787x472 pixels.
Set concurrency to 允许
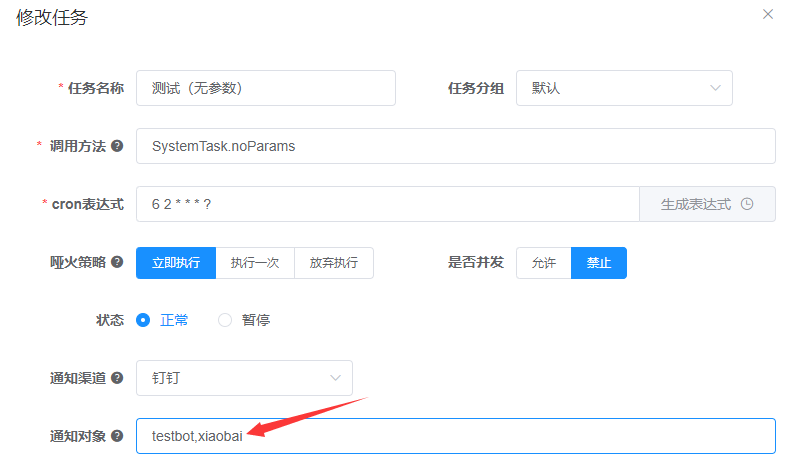(x=543, y=263)
